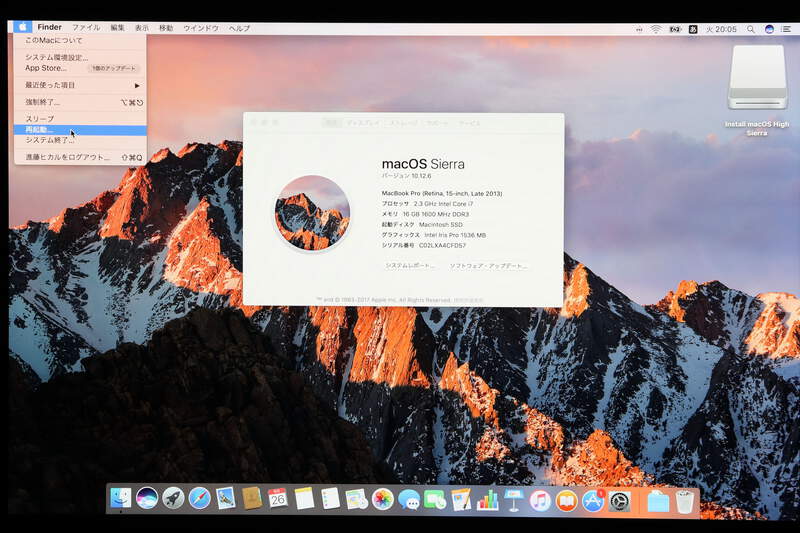The width and height of the screenshot is (800, 533).
Task: Open the blue Downloads folder in Dock
Action: tap(658, 502)
